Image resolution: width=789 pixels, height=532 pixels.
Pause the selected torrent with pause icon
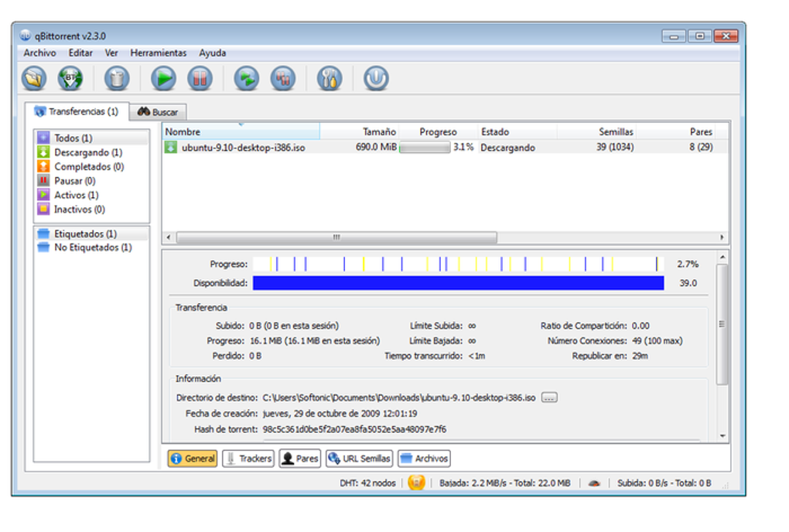pyautogui.click(x=200, y=79)
